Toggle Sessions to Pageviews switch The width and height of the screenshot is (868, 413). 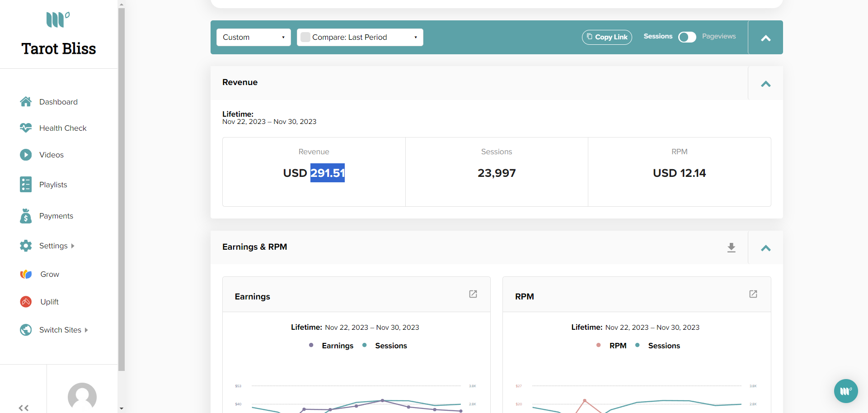tap(687, 37)
